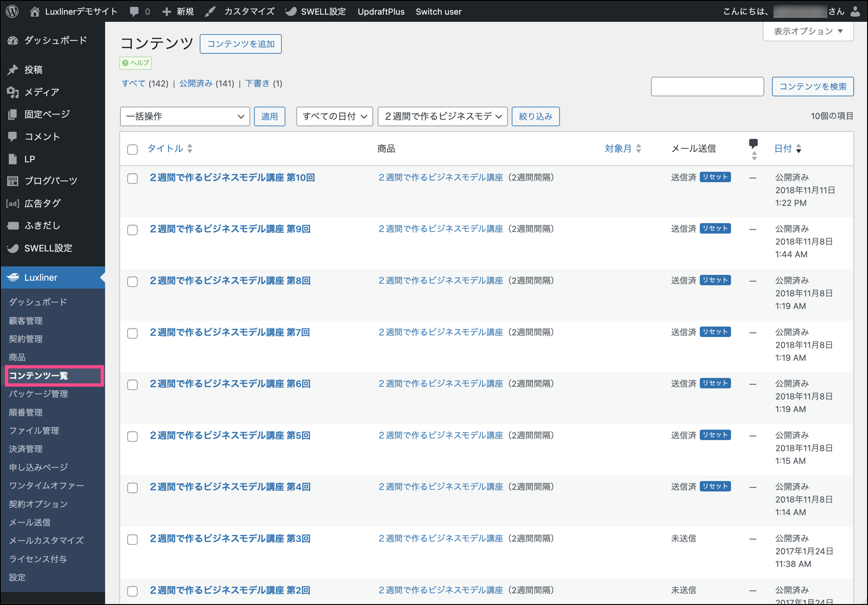
Task: Click the green help icon badge
Action: click(136, 63)
